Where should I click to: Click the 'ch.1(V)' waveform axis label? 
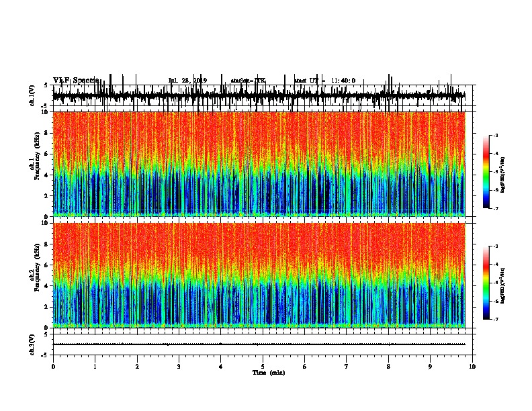(x=32, y=95)
